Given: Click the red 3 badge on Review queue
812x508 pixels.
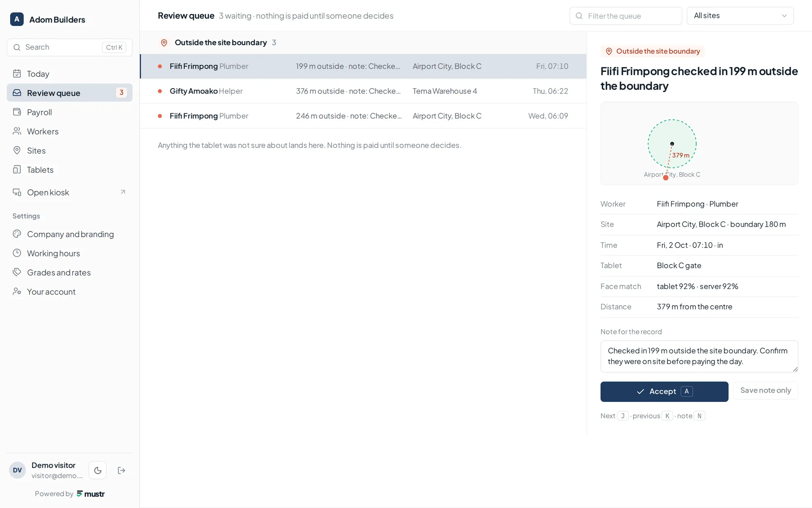Looking at the screenshot, I should coord(121,93).
